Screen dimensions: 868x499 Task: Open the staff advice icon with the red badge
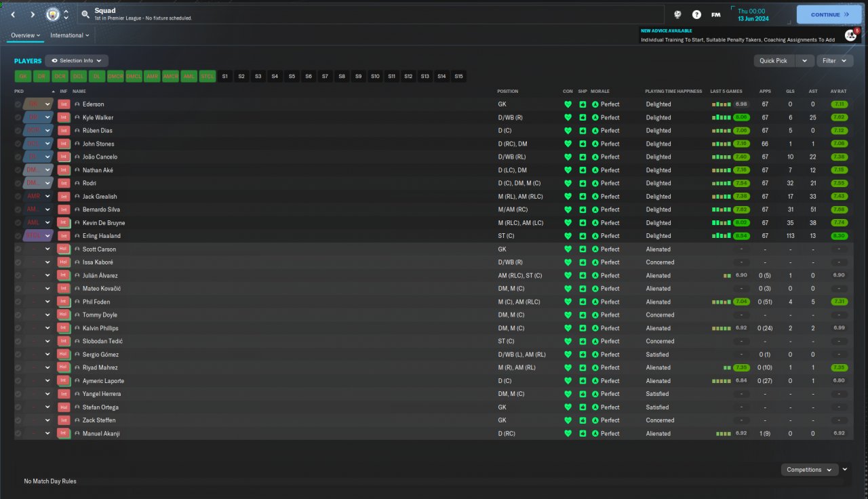coord(850,35)
